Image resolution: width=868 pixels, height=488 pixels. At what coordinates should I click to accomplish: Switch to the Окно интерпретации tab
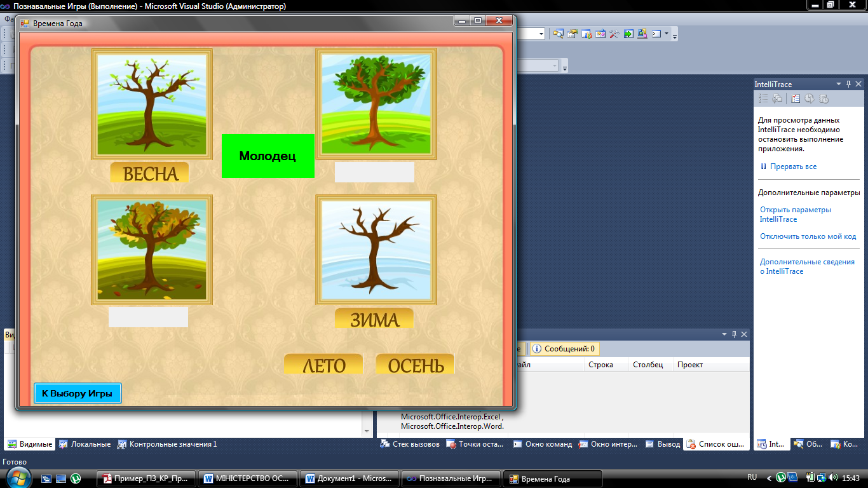coord(607,444)
